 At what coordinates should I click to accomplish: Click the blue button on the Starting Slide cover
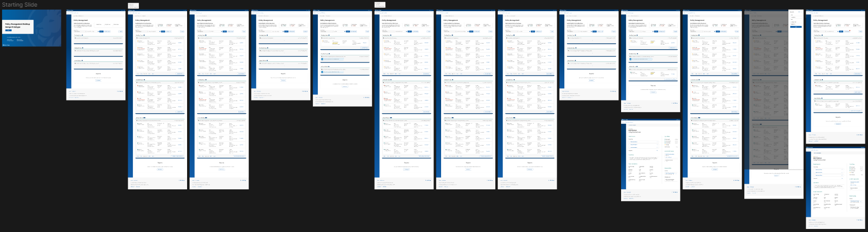tap(8, 30)
